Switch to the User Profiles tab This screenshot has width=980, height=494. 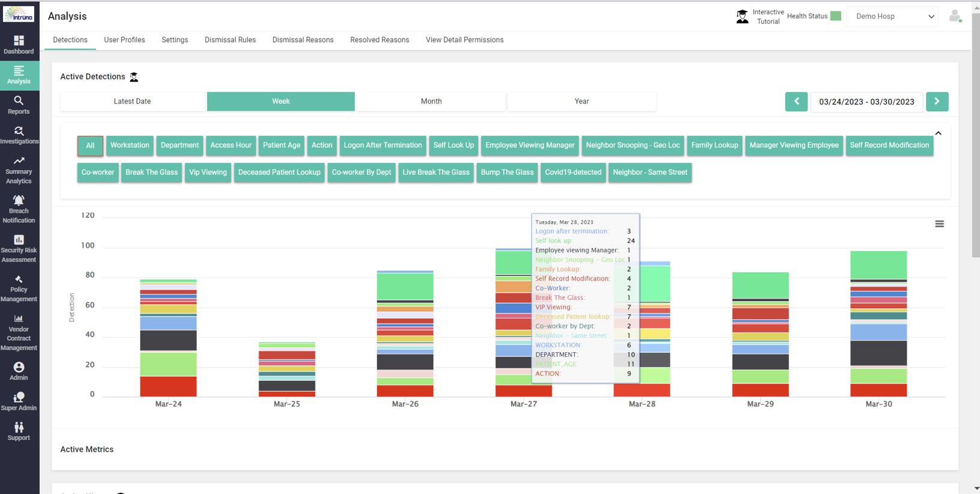coord(124,40)
